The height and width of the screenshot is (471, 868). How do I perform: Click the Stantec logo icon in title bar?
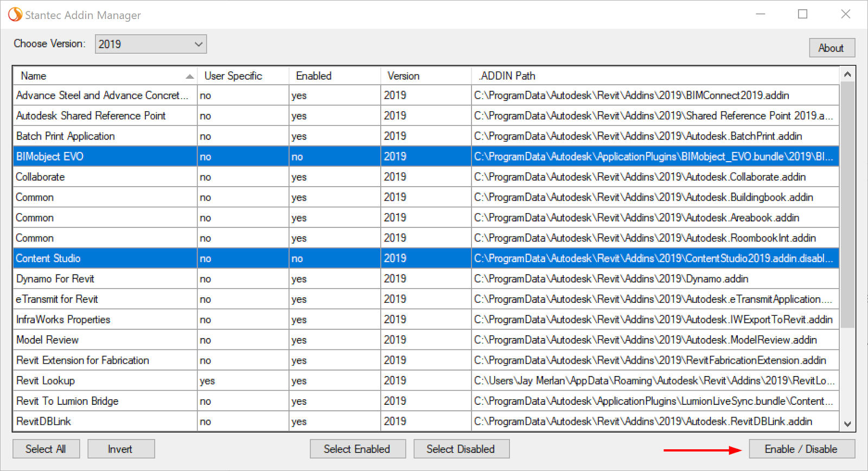[x=15, y=15]
